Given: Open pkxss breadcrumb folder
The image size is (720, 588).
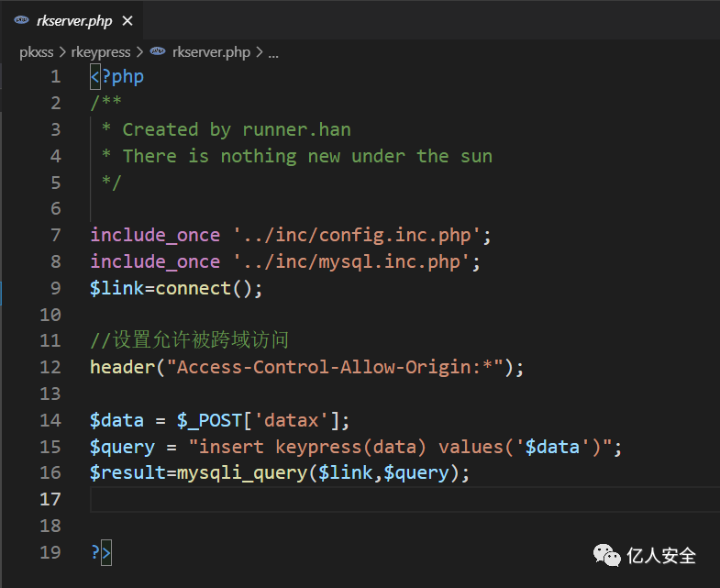Looking at the screenshot, I should coord(37,52).
